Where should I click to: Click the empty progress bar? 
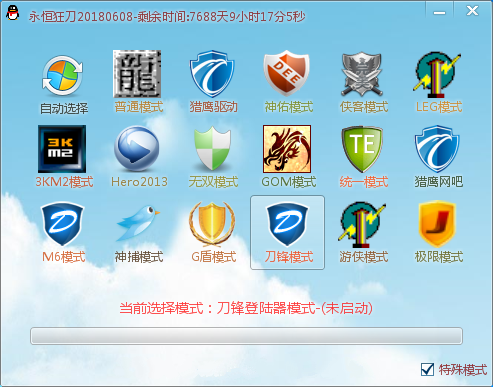coord(246,336)
